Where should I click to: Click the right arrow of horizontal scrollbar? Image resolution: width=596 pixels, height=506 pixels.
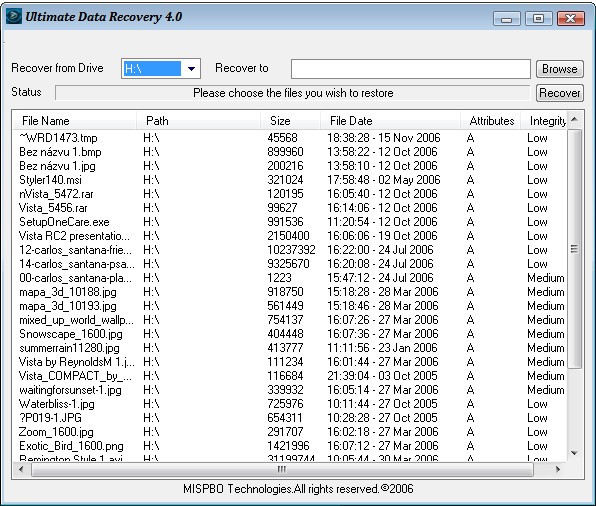[x=558, y=470]
